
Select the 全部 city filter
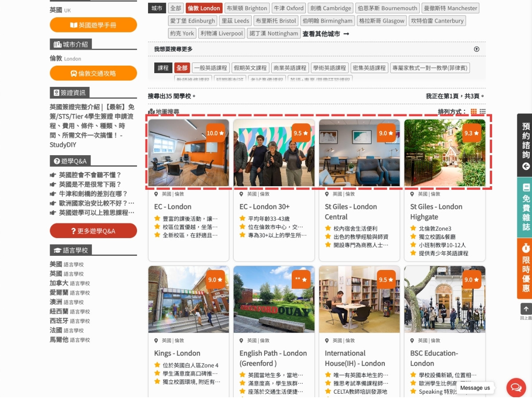pyautogui.click(x=176, y=8)
